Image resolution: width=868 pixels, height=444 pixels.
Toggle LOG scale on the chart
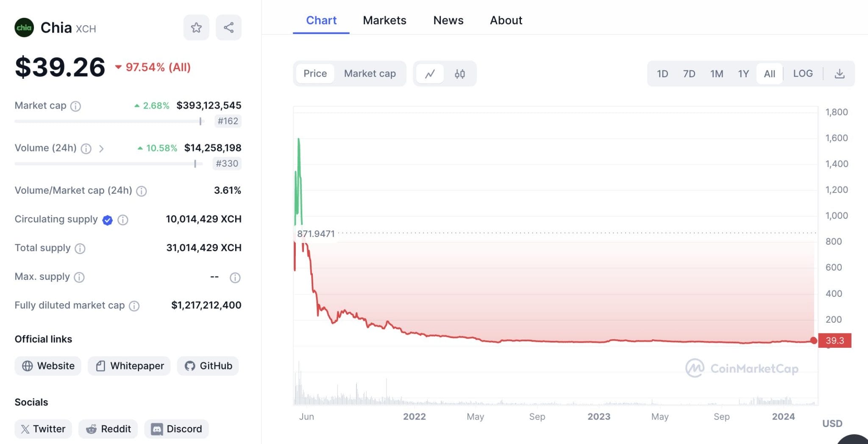(803, 74)
